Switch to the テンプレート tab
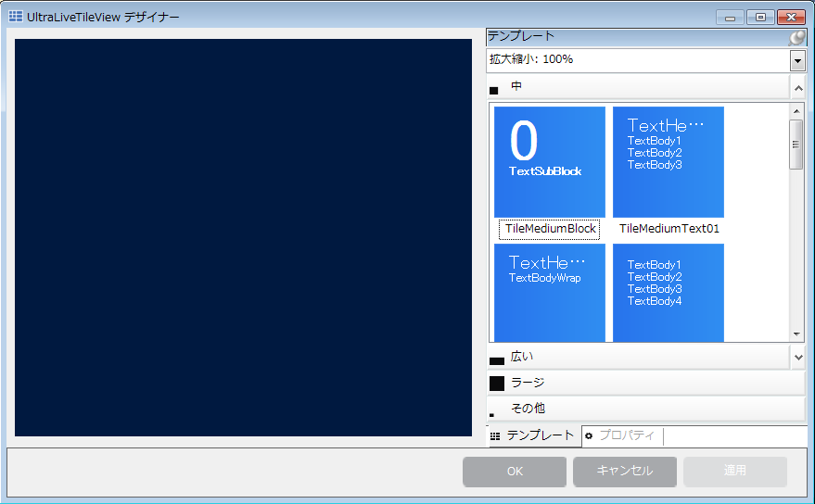The width and height of the screenshot is (815, 504). [x=534, y=436]
